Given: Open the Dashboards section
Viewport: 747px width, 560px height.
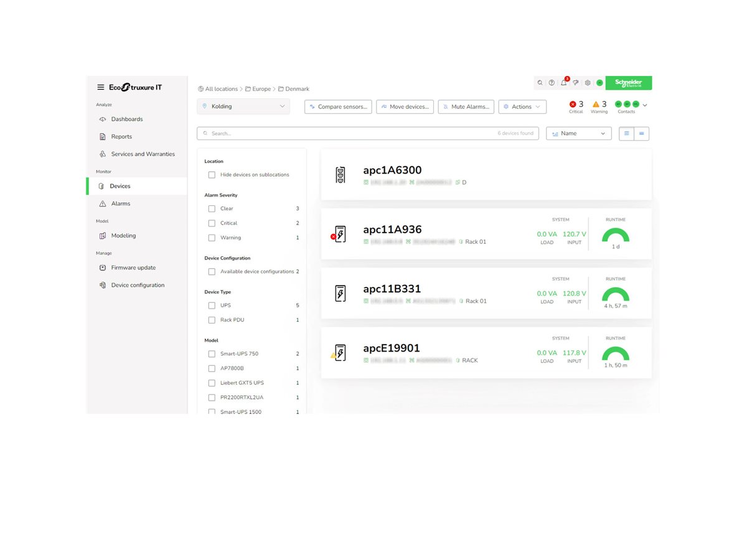Looking at the screenshot, I should (127, 119).
